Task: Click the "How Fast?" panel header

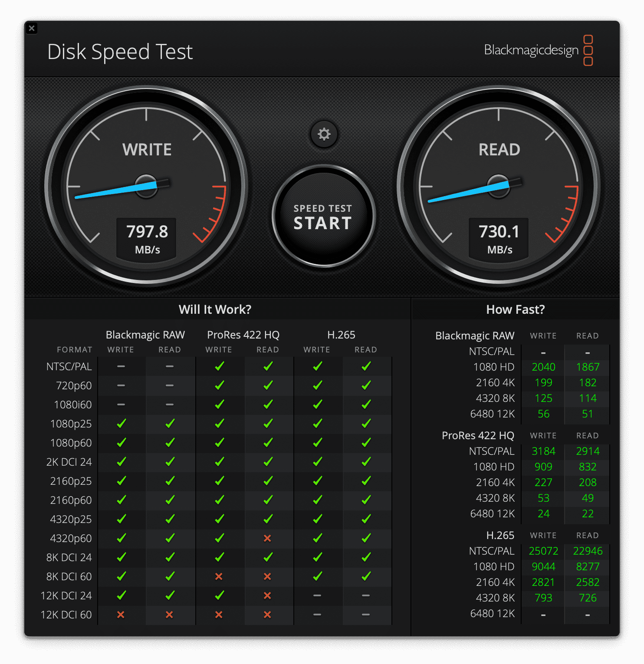Action: coord(515,309)
